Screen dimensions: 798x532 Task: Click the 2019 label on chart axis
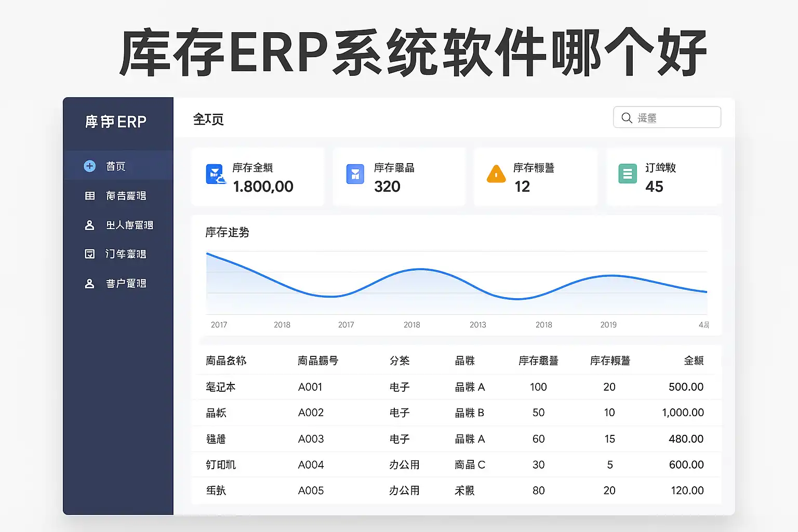[x=608, y=325]
